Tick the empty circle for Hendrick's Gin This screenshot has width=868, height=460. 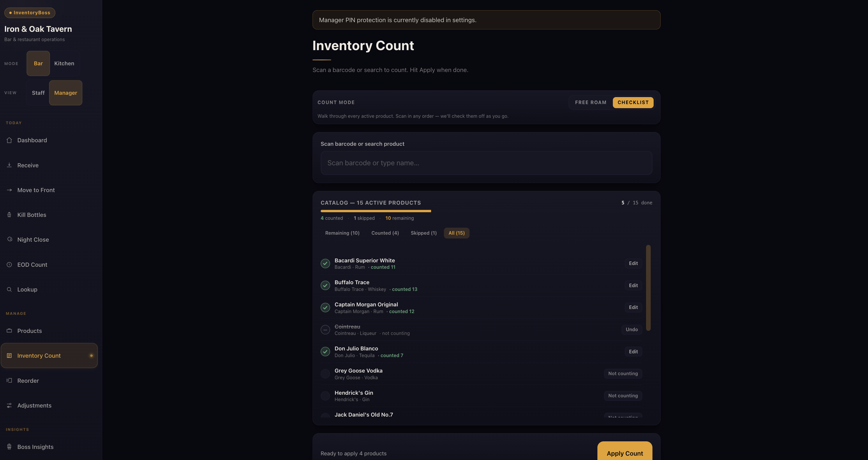[325, 396]
